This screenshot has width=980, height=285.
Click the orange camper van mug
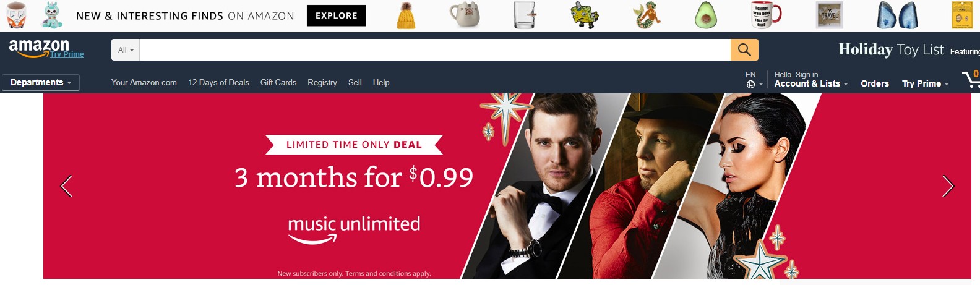pos(16,15)
